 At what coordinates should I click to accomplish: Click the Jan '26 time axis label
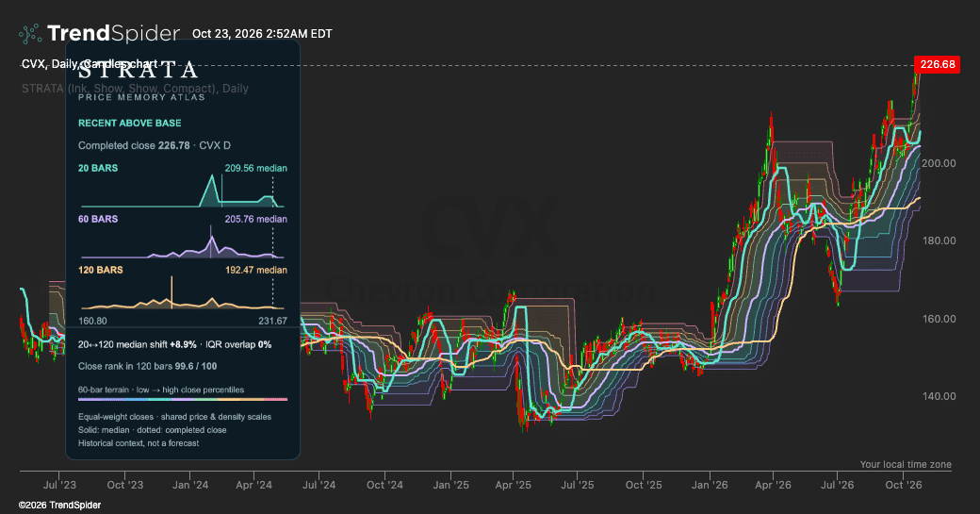(x=710, y=485)
